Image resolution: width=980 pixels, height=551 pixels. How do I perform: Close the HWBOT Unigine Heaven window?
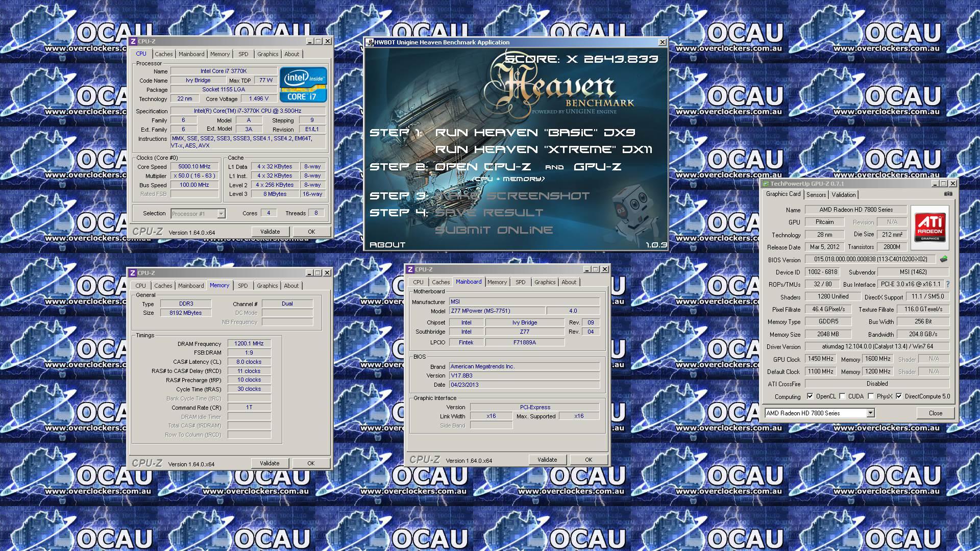(x=662, y=42)
